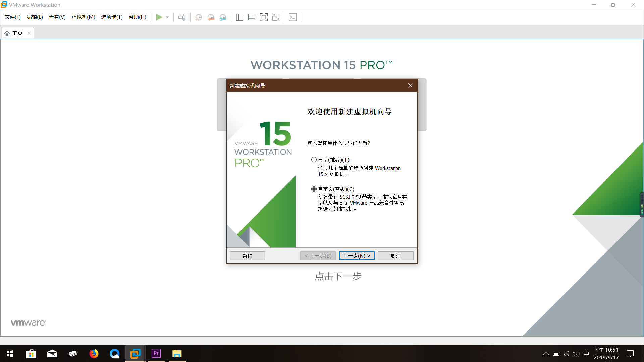Close the 新建虚拟机向导 dialog
The height and width of the screenshot is (362, 644).
pos(410,85)
